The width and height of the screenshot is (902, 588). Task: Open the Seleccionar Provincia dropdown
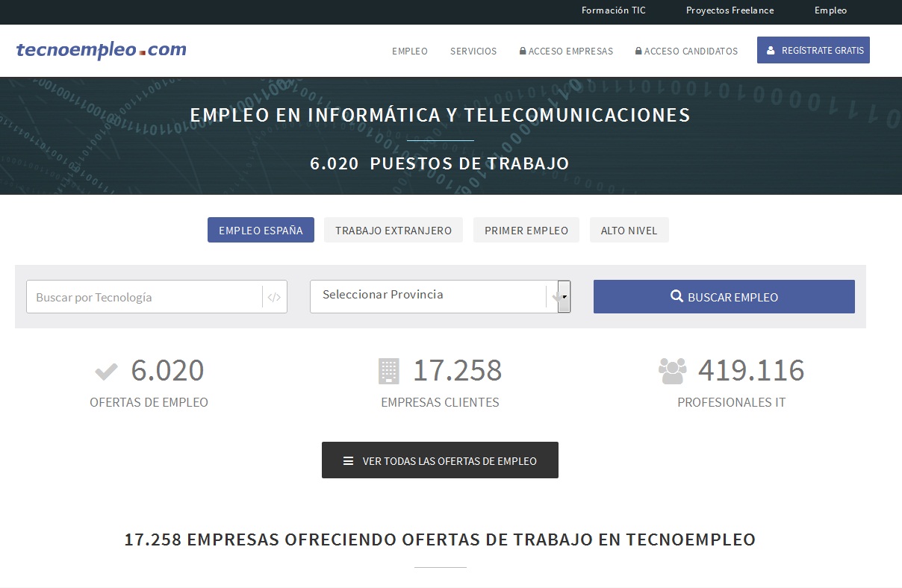click(429, 295)
